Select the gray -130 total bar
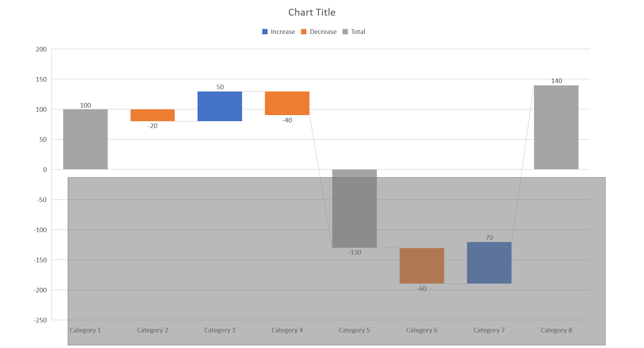Image resolution: width=644 pixels, height=348 pixels. pyautogui.click(x=354, y=208)
